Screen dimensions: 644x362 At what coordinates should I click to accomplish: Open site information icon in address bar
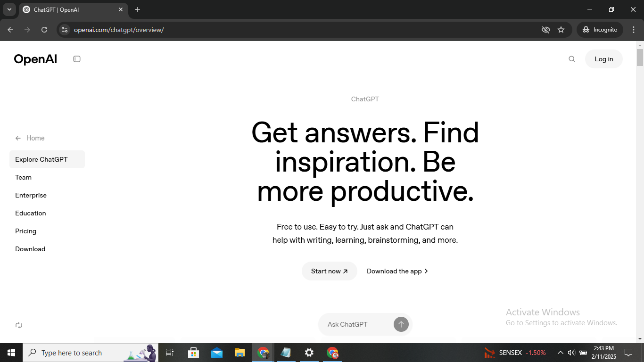pos(65,30)
